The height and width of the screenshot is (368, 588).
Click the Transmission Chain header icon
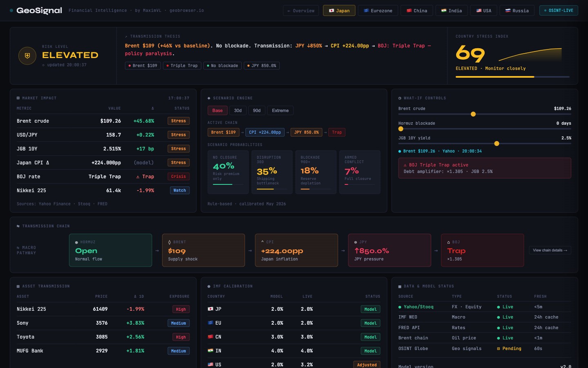[x=18, y=226]
